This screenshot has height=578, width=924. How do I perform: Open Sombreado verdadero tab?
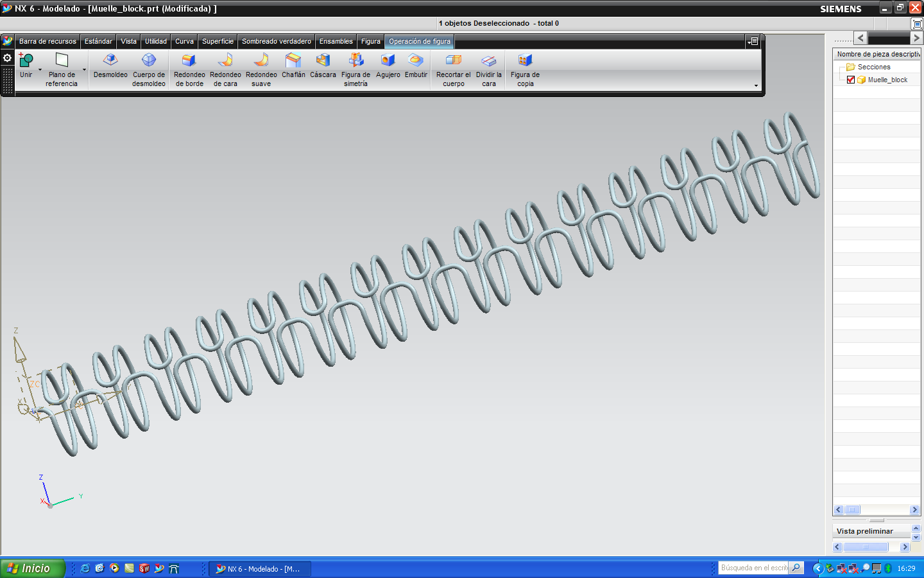(x=277, y=41)
